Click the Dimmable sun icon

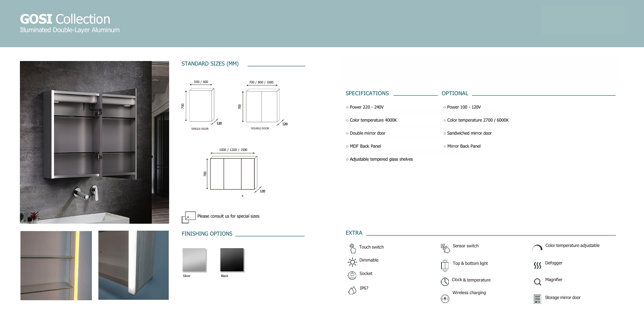click(352, 262)
